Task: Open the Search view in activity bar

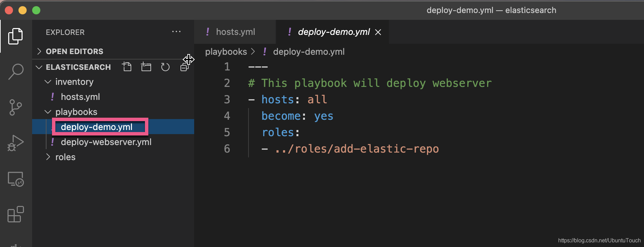Action: [x=15, y=71]
